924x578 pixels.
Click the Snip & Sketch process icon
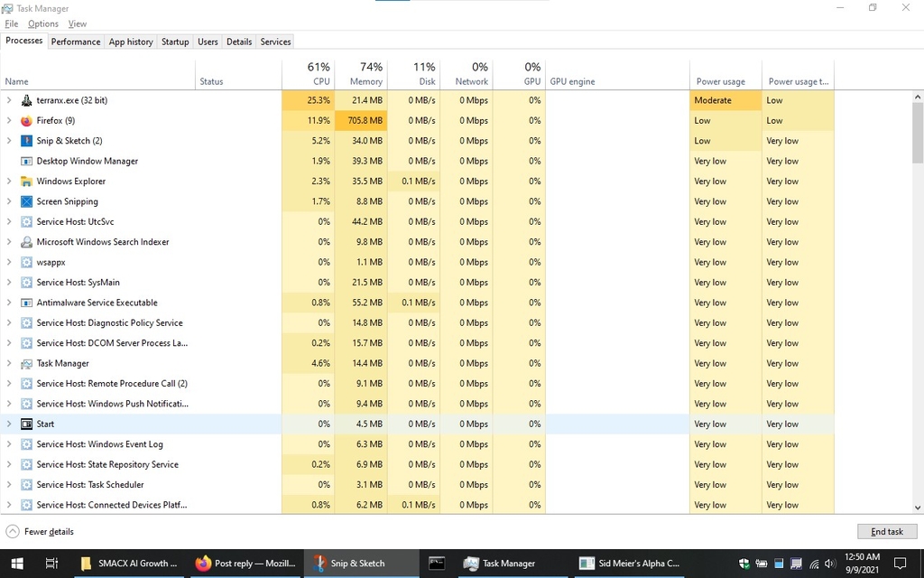tap(26, 141)
